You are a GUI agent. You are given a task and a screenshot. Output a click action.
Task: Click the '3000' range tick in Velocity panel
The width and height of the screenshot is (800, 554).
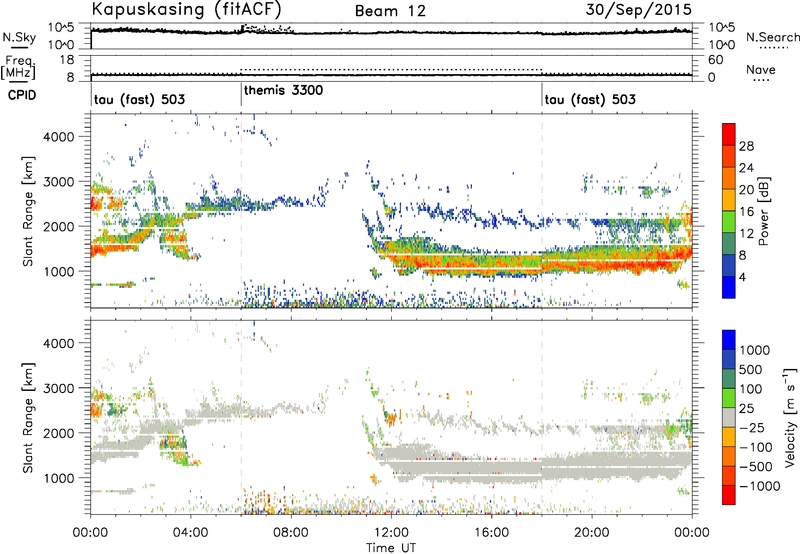(x=59, y=388)
